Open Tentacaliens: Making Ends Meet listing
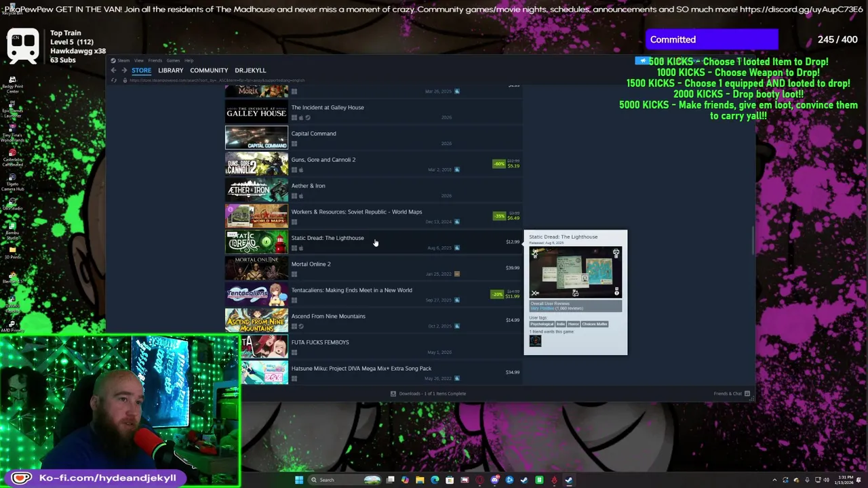868x488 pixels. click(374, 294)
